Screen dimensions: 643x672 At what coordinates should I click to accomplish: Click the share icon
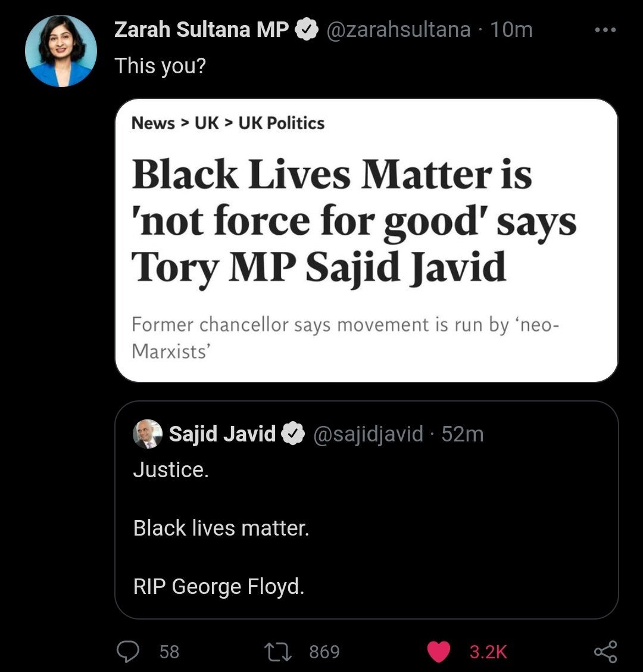pyautogui.click(x=605, y=651)
